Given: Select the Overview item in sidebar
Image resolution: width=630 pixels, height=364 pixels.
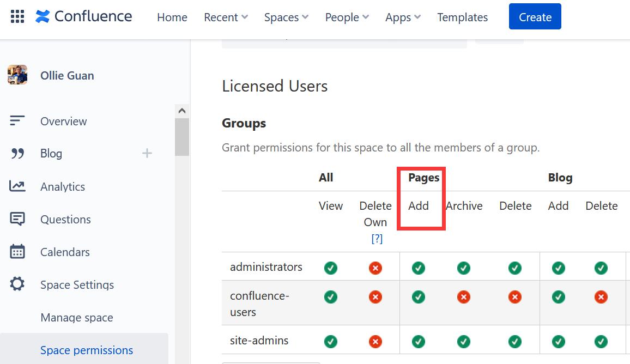Looking at the screenshot, I should [x=63, y=121].
